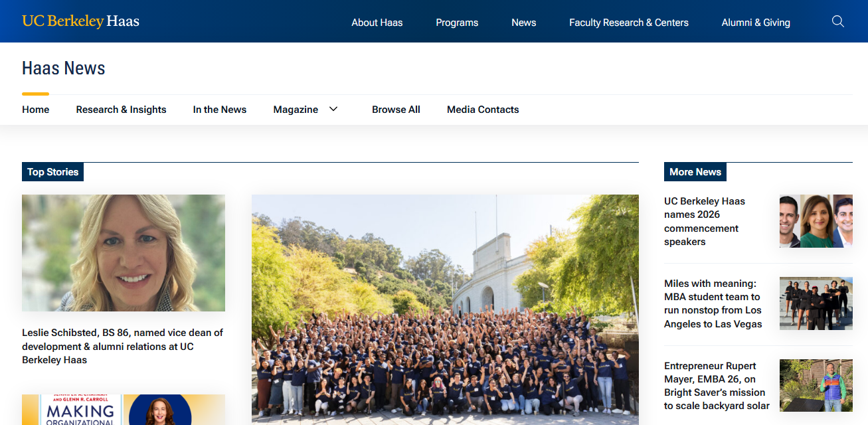Click the large group photo of students

[x=445, y=309]
